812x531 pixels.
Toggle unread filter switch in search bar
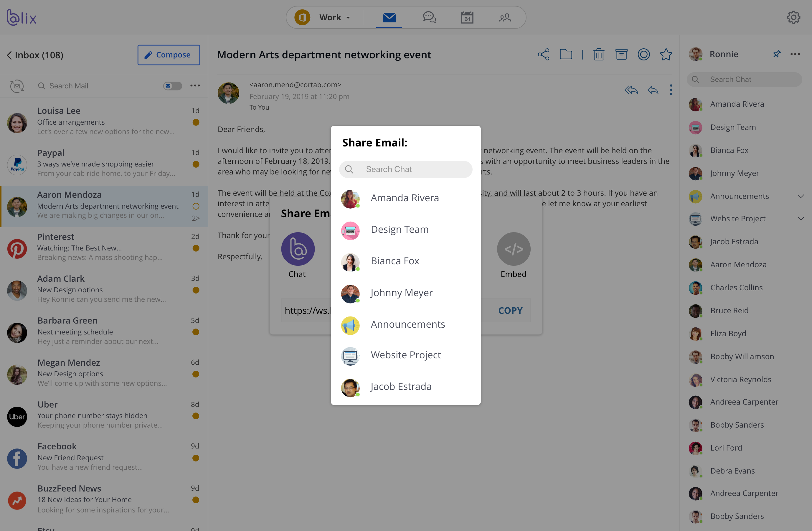tap(172, 86)
